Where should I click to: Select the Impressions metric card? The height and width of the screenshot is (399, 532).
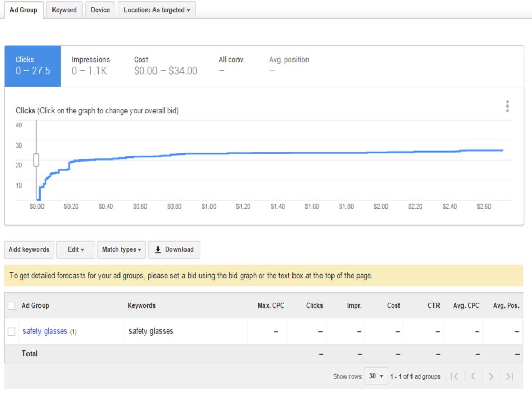click(91, 66)
